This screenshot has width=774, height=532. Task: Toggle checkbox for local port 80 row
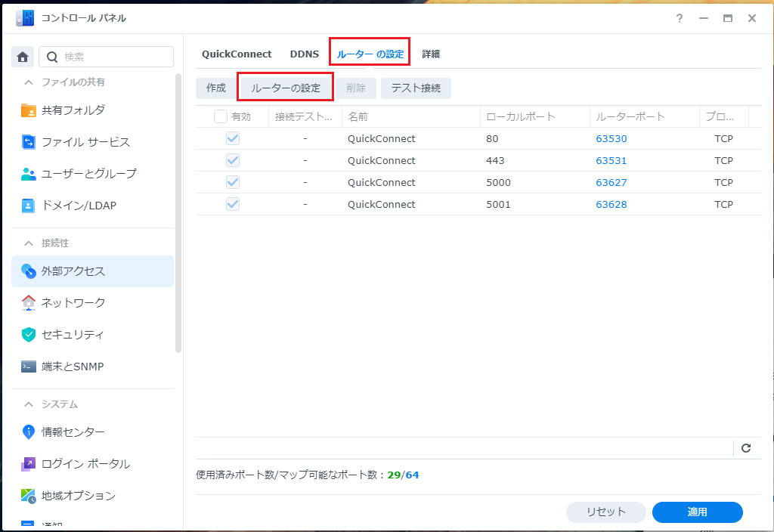pyautogui.click(x=233, y=138)
